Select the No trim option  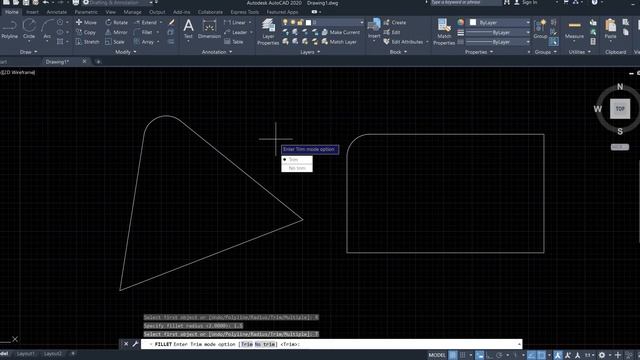tap(297, 168)
